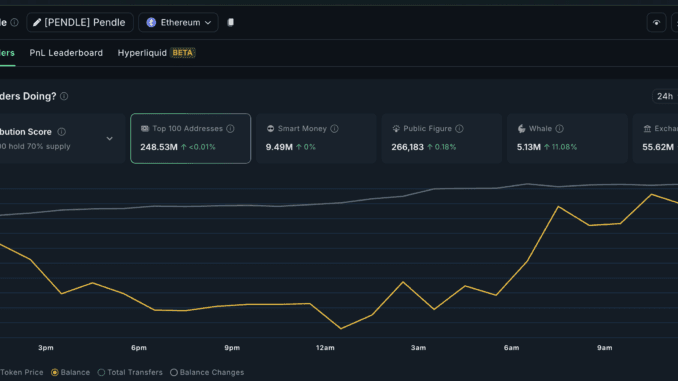Click the 9pm label on chart axis
678x381 pixels.
point(232,348)
